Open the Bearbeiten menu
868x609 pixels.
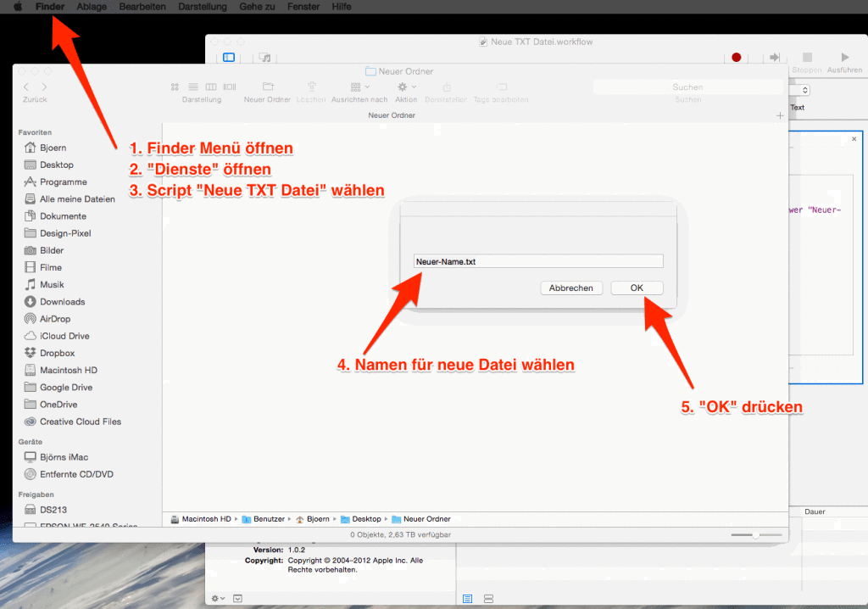(x=142, y=7)
